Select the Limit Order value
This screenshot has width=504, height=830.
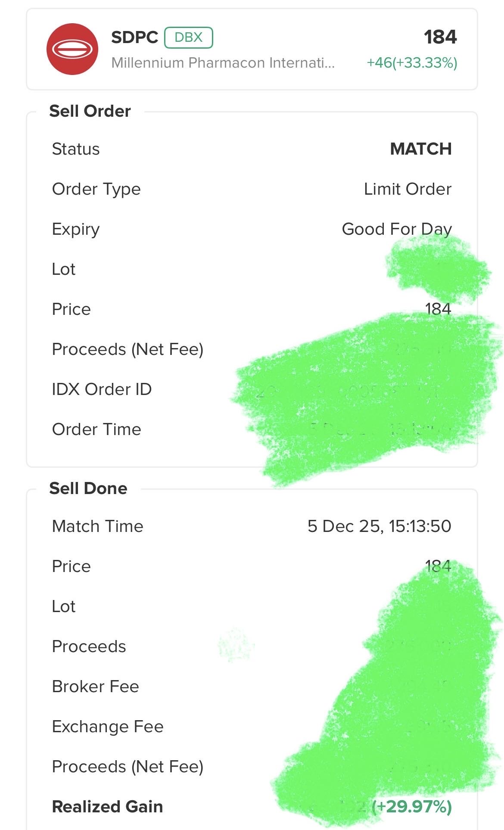tap(408, 189)
